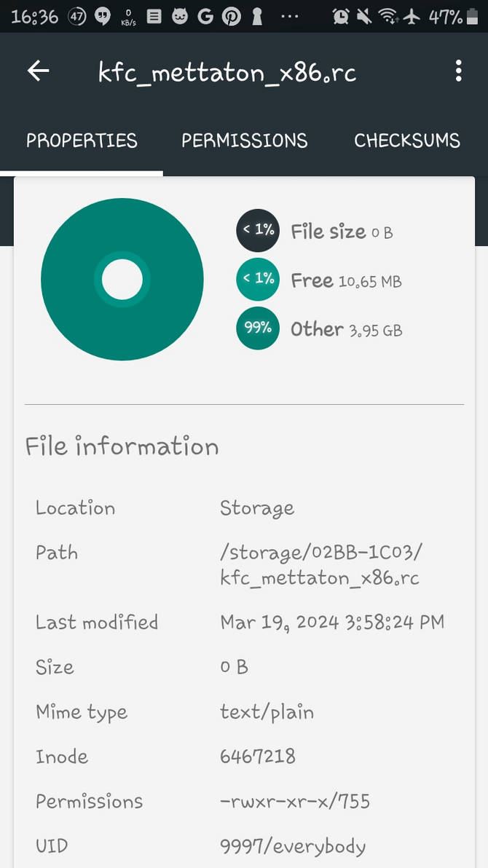Tap the permissions value -rwxr-xr-x/755
Screen dimensions: 488x868
(x=295, y=801)
